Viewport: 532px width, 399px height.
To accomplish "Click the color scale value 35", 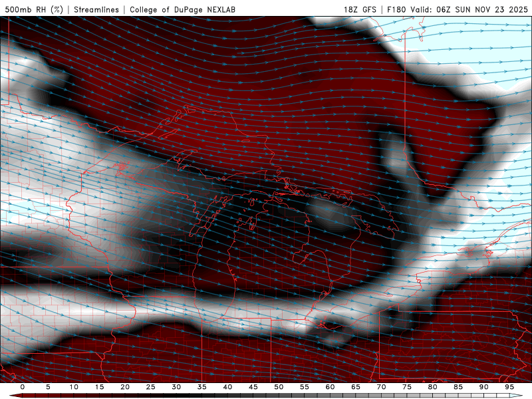I will coord(202,387).
